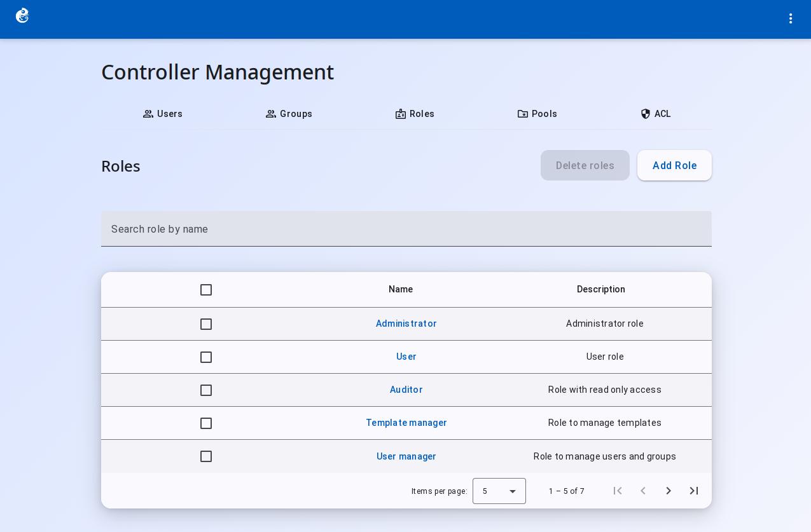811x532 pixels.
Task: Open the Template manager role link
Action: coord(406,423)
